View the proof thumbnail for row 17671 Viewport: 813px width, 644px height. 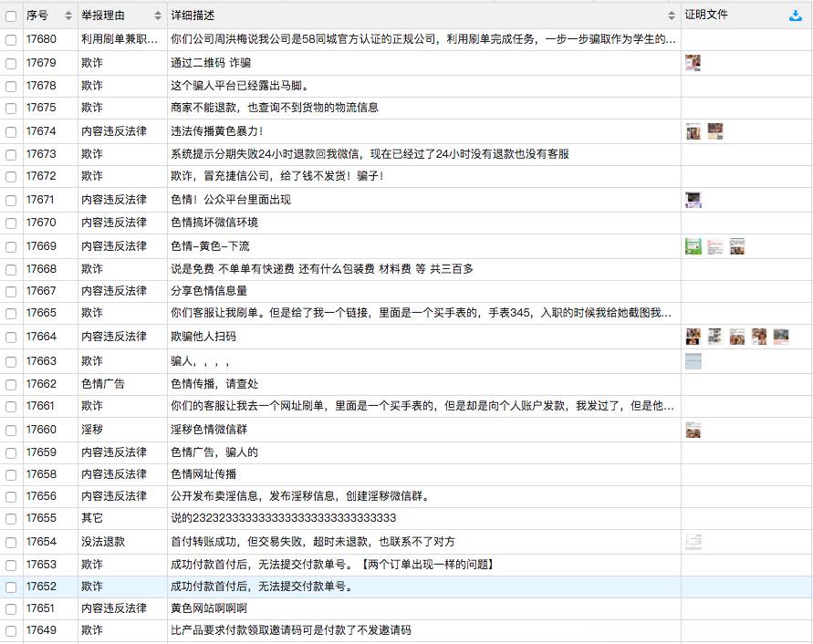coord(693,200)
